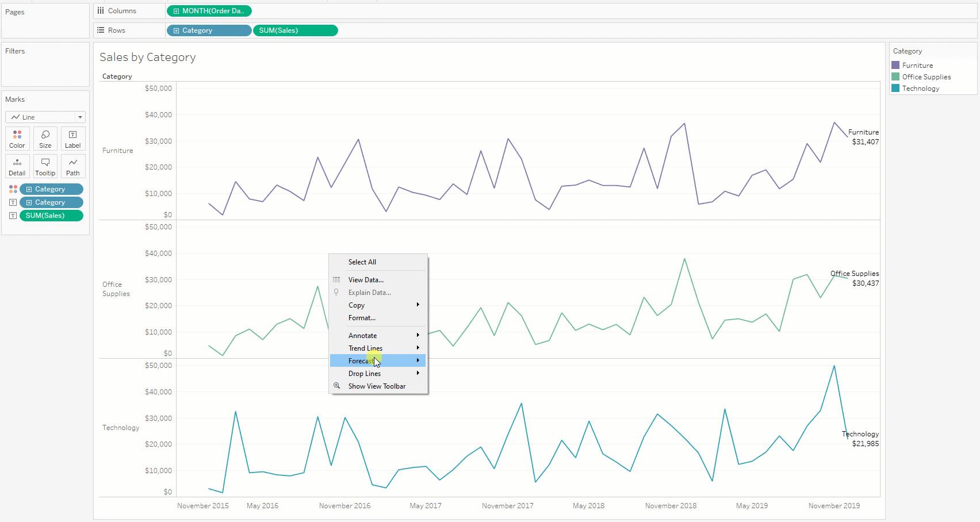
Task: Select Technology teal swatch in legend
Action: pos(895,88)
